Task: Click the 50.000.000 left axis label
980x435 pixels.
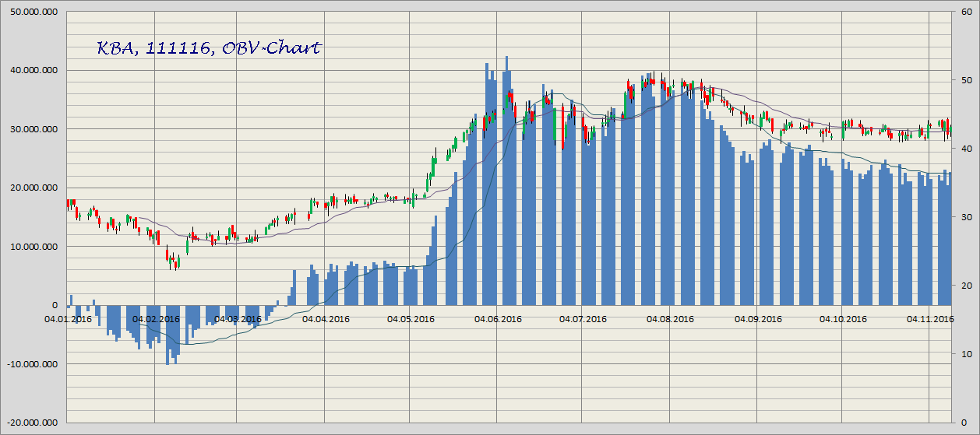Action: 33,12
